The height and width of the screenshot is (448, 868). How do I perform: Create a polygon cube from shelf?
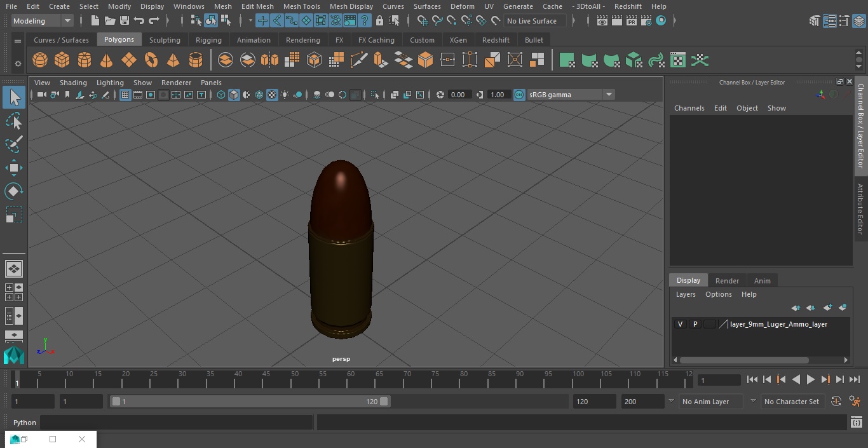[62, 60]
